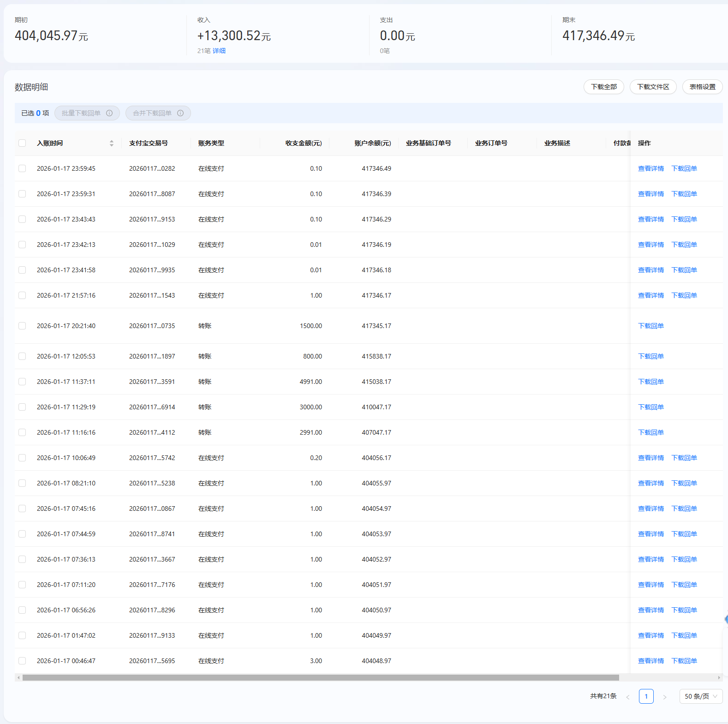This screenshot has height=724, width=728.
Task: Check the row dated 2026-01-17 23:59:45
Action: tap(22, 168)
